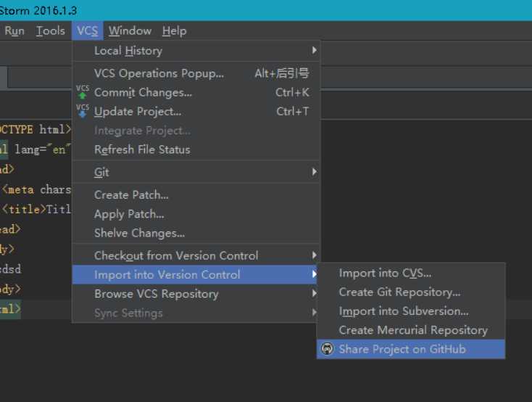The height and width of the screenshot is (402, 532).
Task: Select Update Project menu entry
Action: [x=196, y=111]
